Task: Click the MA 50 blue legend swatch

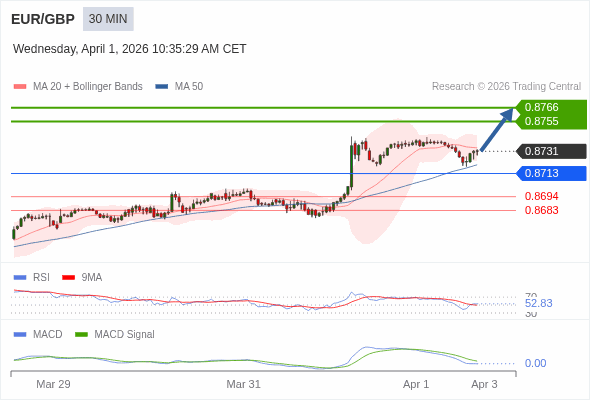Action: [x=162, y=87]
